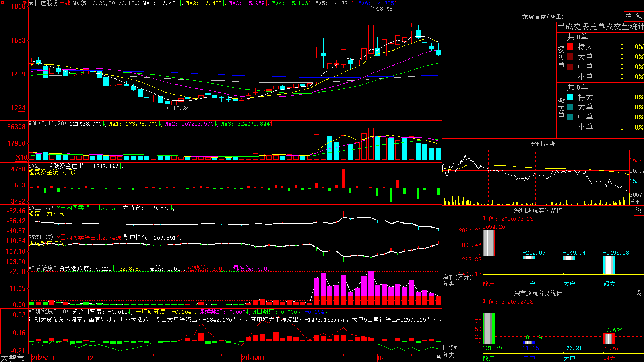The image size is (644, 362).
Task: Click the 2026/01 timeline marker
Action: click(254, 358)
